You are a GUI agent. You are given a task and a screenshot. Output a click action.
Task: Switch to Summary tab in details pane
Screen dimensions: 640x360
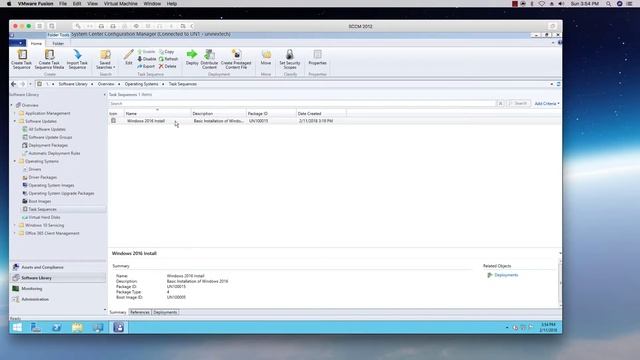pos(118,312)
